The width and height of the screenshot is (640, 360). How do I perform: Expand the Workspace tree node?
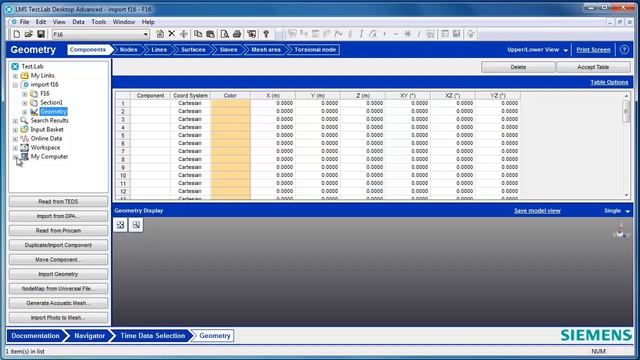15,148
